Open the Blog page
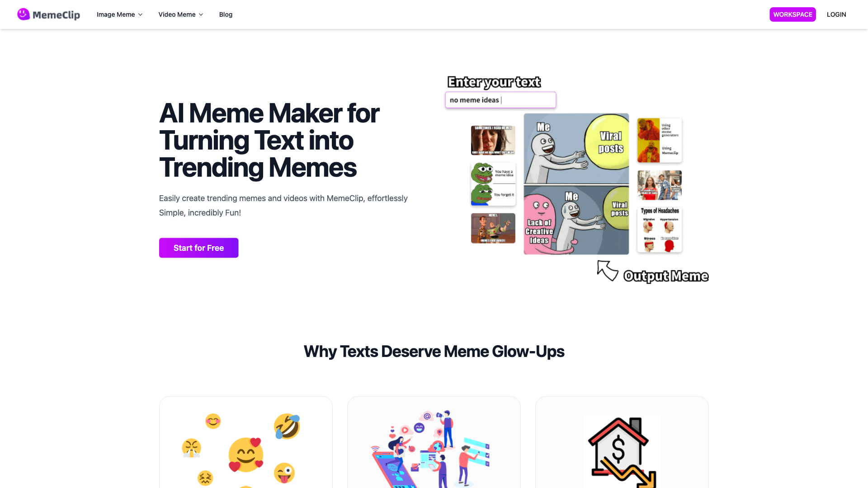The width and height of the screenshot is (868, 488). (x=226, y=14)
